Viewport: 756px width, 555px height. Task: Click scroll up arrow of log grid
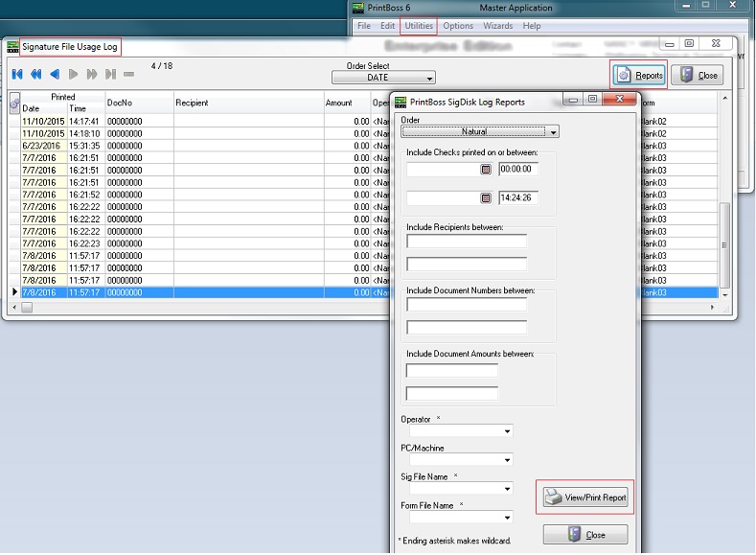[x=724, y=98]
